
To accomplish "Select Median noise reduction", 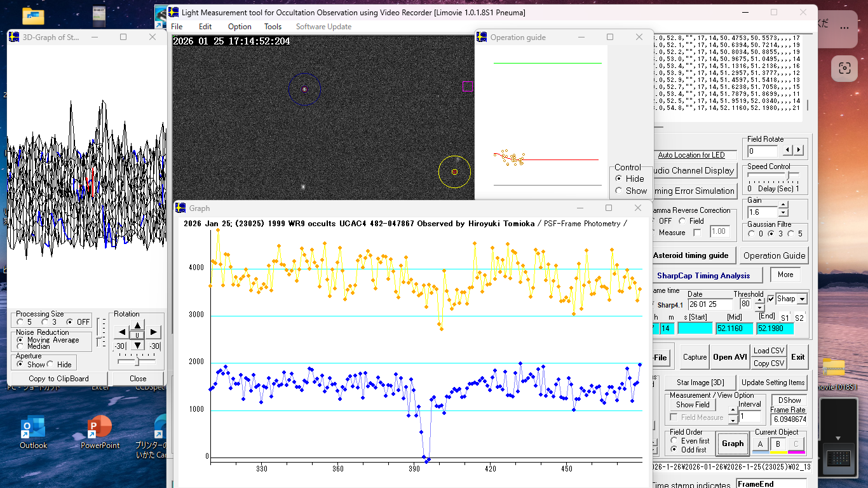I will [x=20, y=347].
